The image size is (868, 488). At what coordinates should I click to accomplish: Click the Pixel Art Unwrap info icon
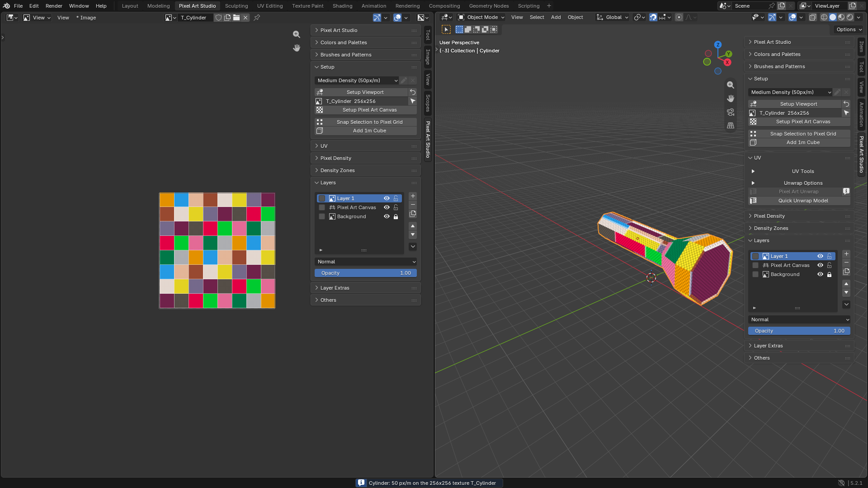click(x=846, y=192)
